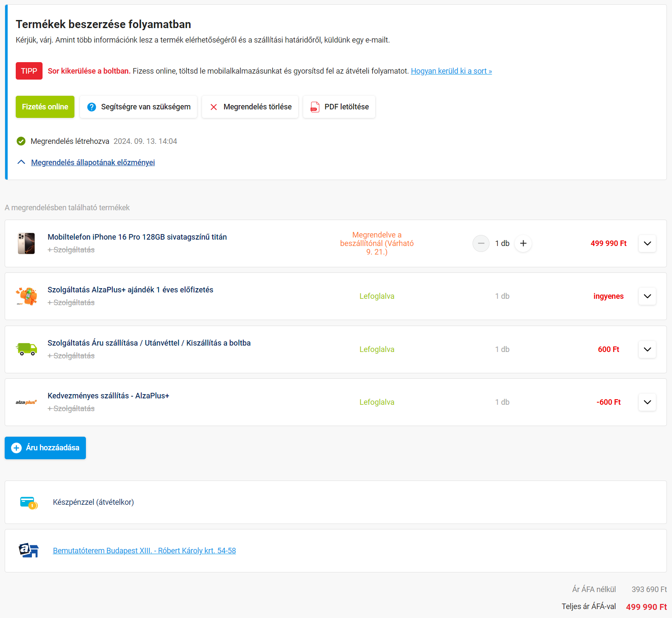
Task: Click strikethrough Szolgáltatás under iPhone item
Action: (71, 250)
